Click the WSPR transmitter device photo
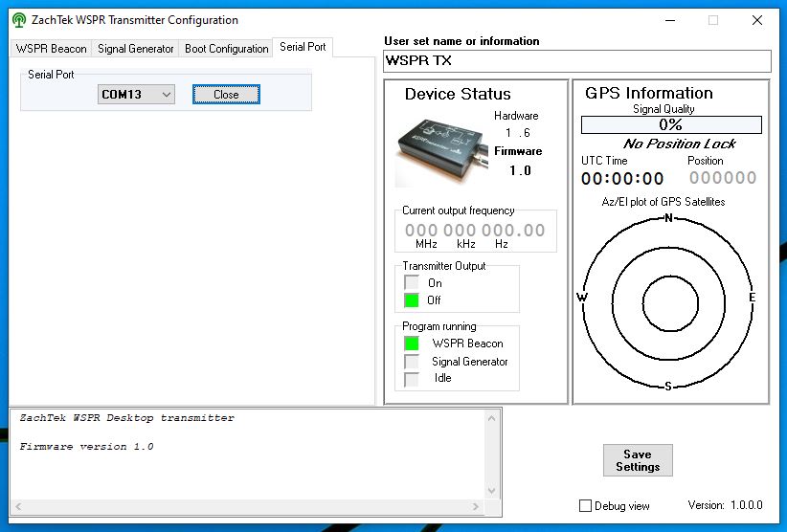 pyautogui.click(x=442, y=151)
